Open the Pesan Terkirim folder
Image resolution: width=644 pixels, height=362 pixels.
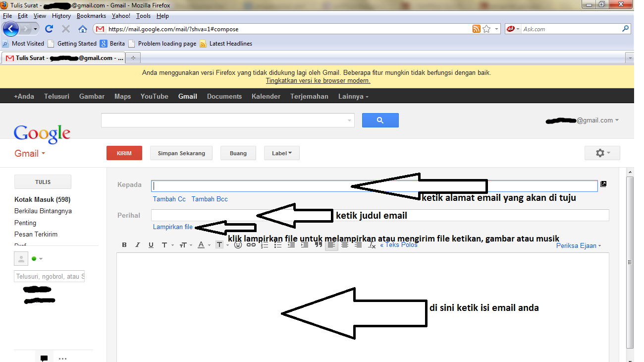[x=36, y=235]
